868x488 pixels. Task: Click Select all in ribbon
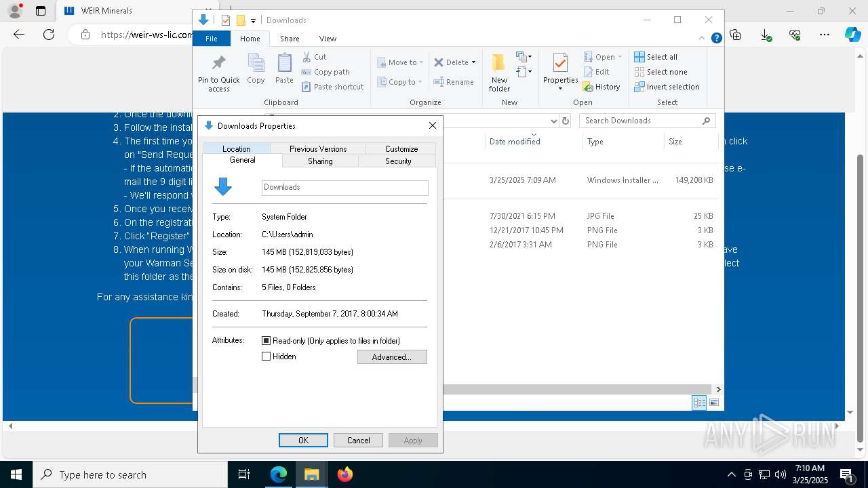[656, 57]
